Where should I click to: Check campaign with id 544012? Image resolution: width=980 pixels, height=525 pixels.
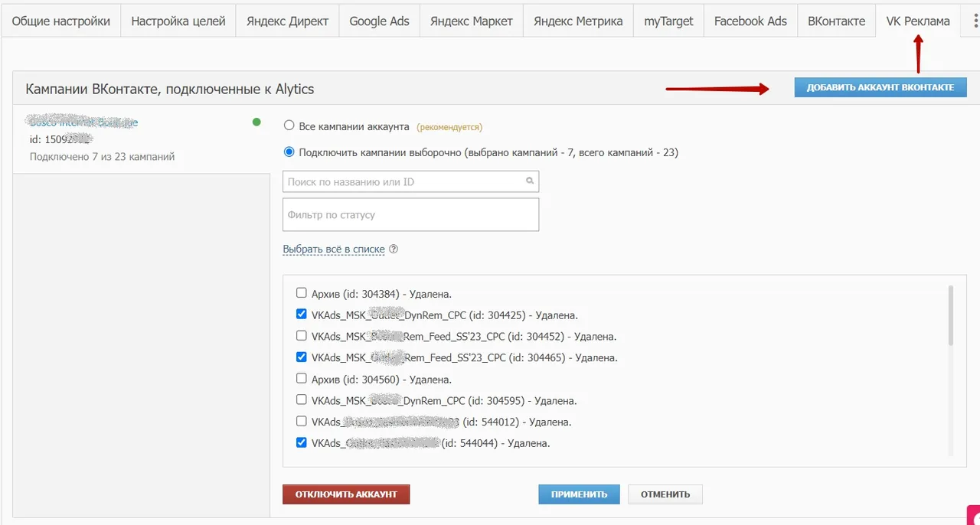pos(301,422)
